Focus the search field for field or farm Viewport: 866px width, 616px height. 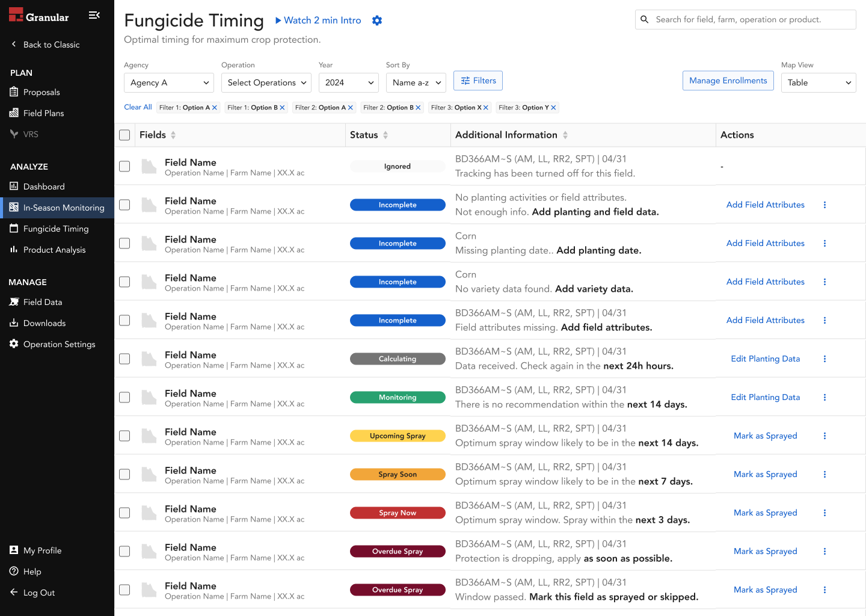pos(746,20)
